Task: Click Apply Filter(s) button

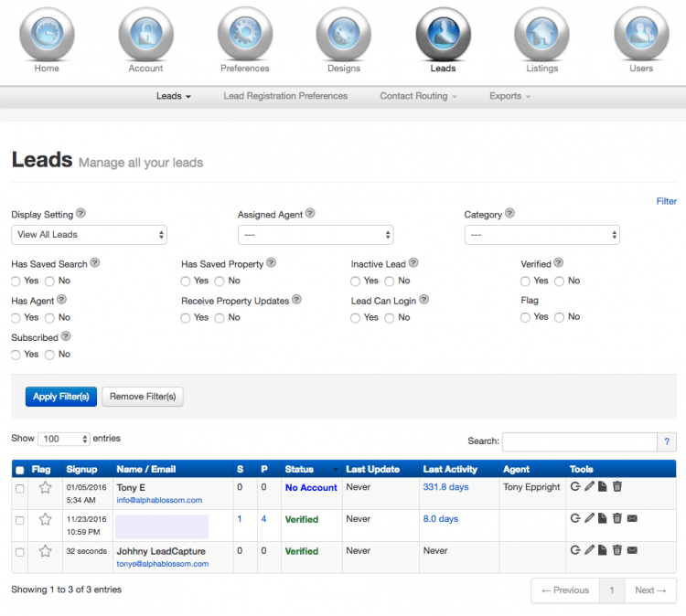Action: (x=60, y=397)
